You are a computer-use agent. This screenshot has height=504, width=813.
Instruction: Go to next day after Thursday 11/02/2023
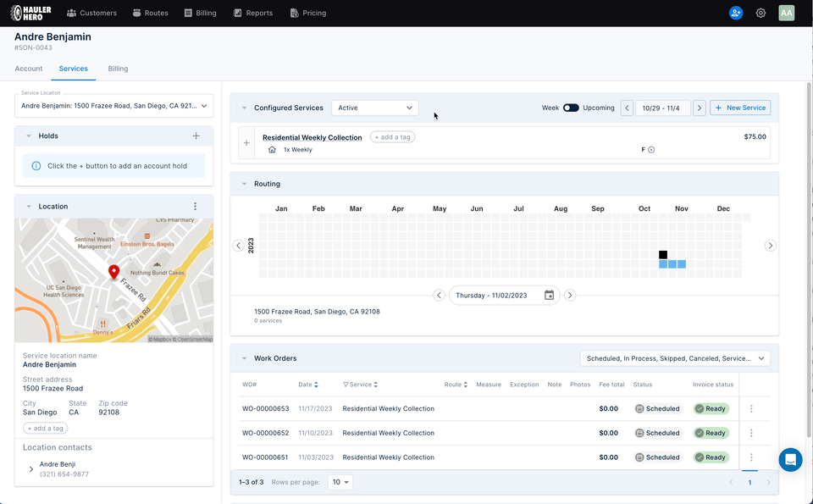tap(569, 295)
